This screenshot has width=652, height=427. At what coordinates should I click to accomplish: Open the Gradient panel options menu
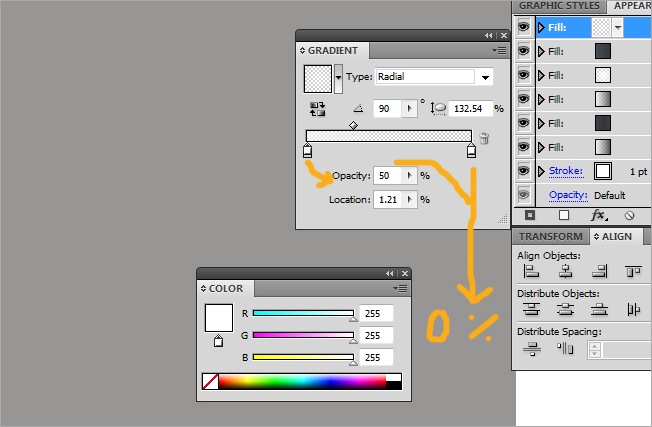[499, 51]
